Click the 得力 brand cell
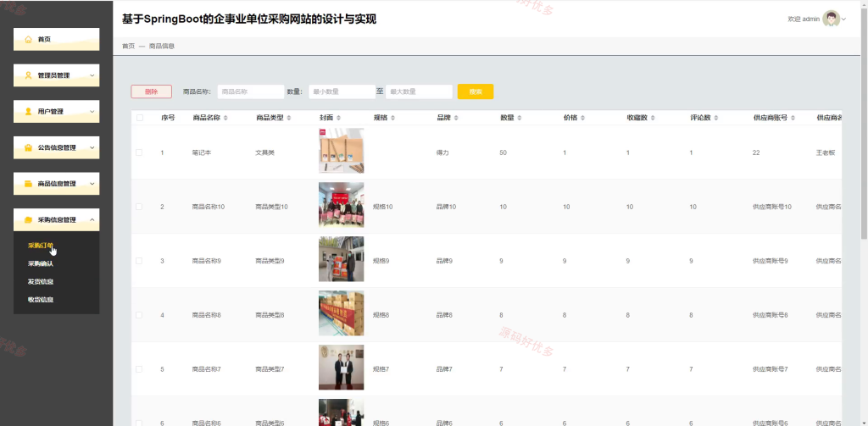 tap(442, 152)
